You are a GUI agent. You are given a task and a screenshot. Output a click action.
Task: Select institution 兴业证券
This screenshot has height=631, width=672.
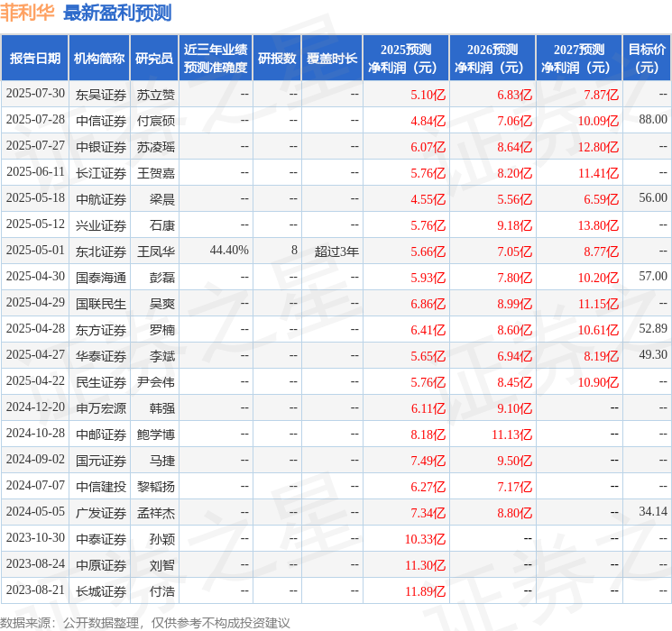[101, 225]
